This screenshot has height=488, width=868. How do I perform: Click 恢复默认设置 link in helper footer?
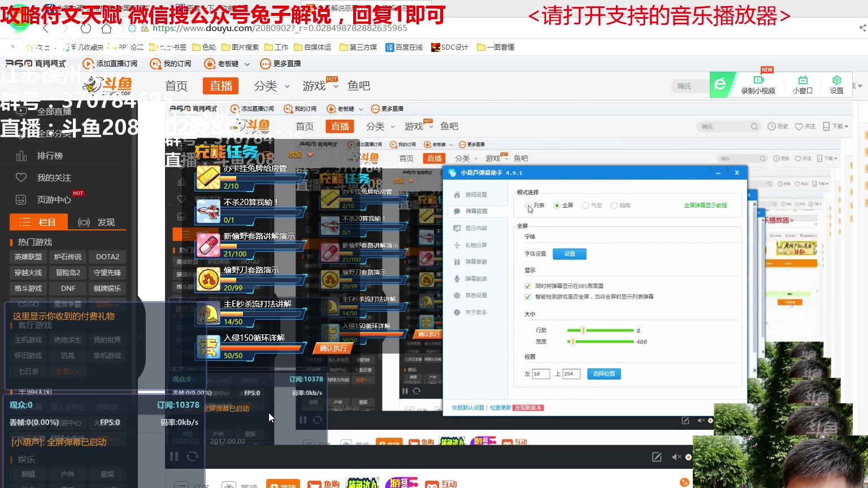(468, 408)
